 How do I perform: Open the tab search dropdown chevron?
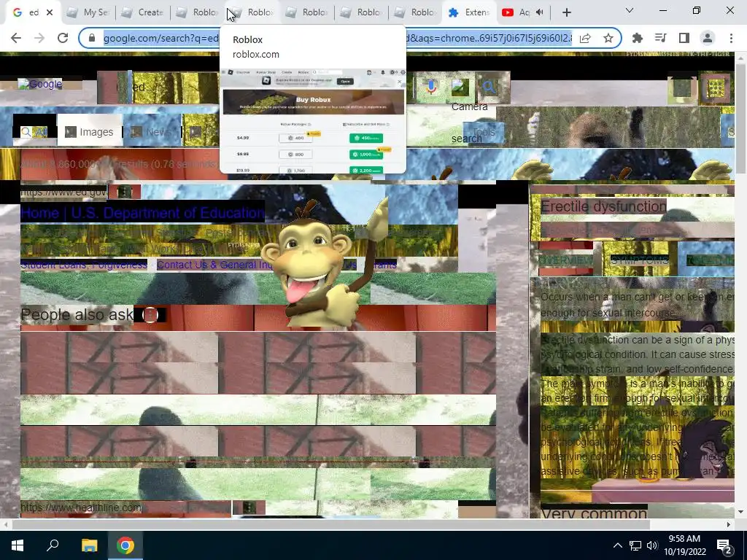(629, 10)
